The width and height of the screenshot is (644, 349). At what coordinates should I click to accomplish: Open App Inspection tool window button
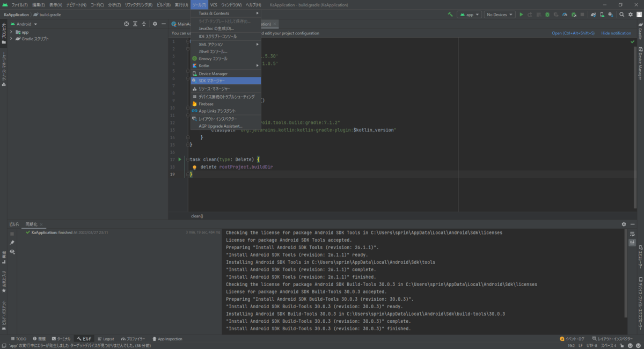[x=167, y=339]
